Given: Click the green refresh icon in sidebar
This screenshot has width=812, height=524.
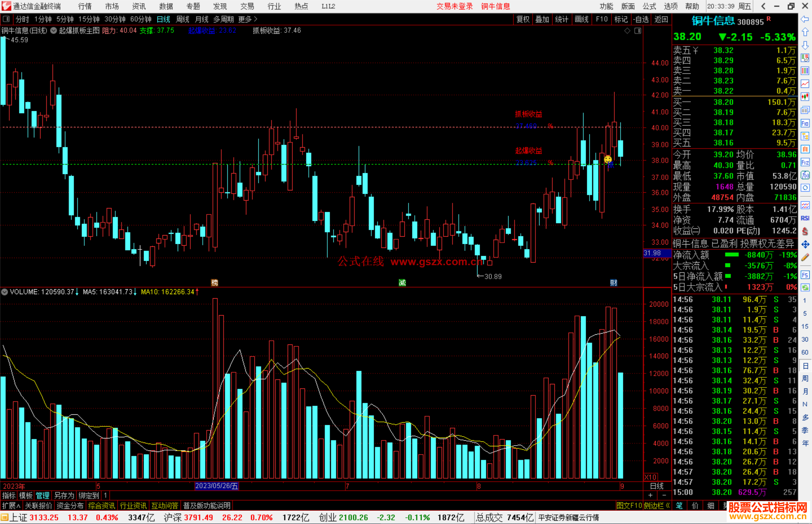Looking at the screenshot, I should point(805,287).
